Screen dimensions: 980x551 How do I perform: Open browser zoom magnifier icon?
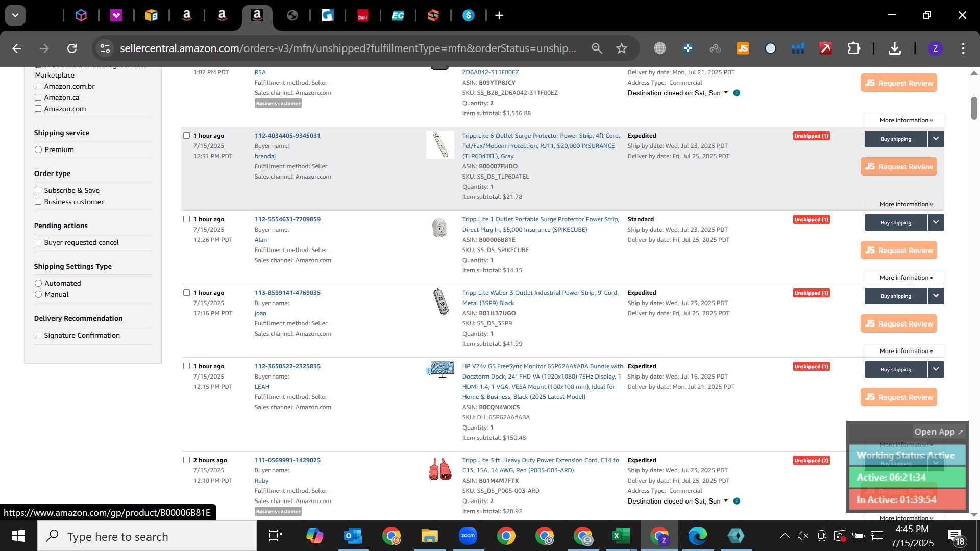pos(597,48)
